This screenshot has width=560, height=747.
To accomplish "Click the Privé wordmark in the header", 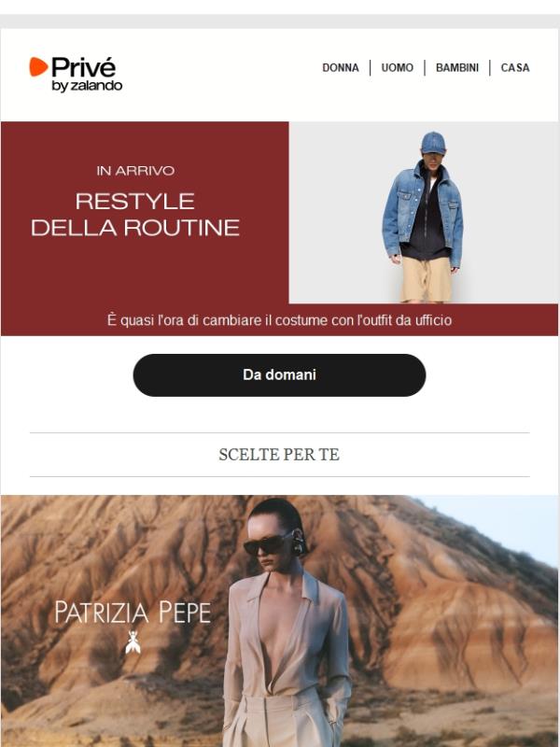I will [x=83, y=67].
